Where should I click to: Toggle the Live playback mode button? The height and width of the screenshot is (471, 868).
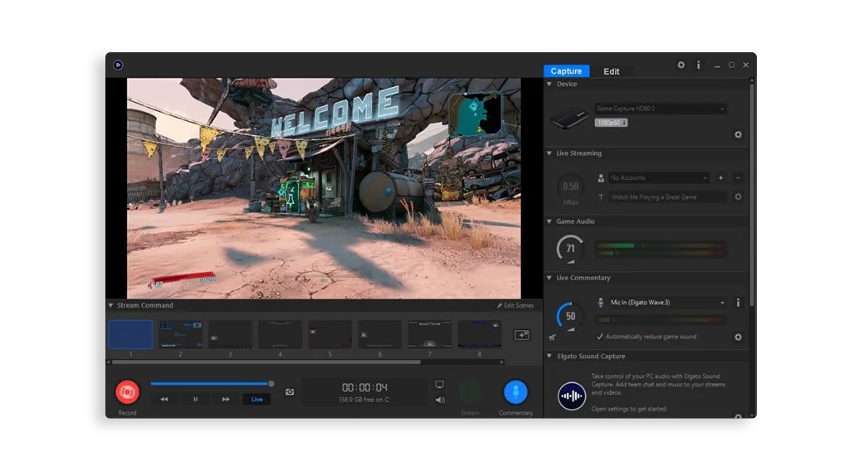tap(257, 399)
